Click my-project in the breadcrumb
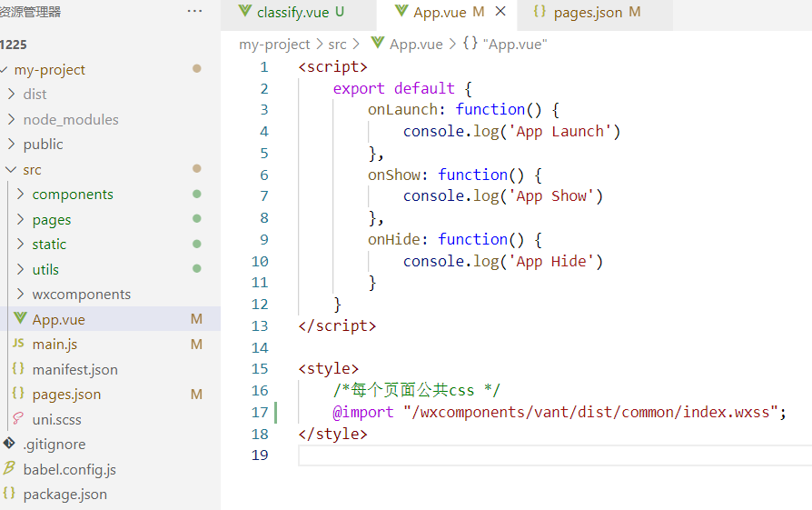This screenshot has height=510, width=812. click(274, 45)
